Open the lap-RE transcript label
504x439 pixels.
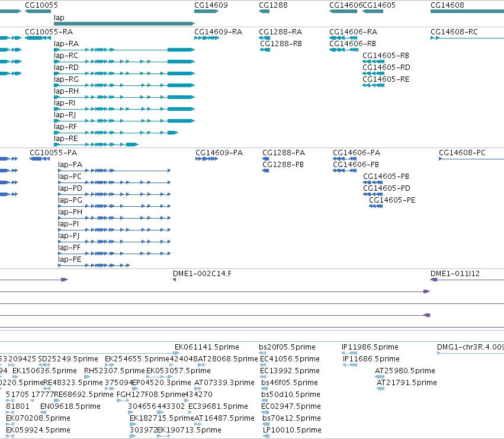[x=66, y=139]
